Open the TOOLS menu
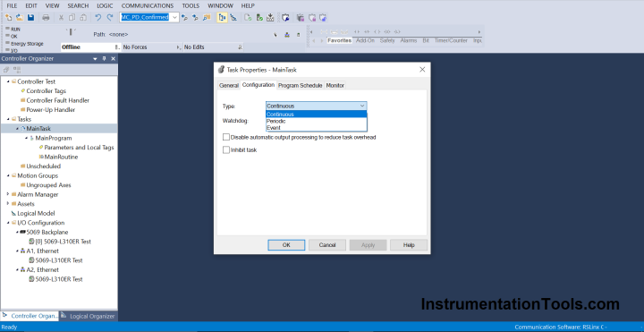This screenshot has width=644, height=332. [x=191, y=5]
